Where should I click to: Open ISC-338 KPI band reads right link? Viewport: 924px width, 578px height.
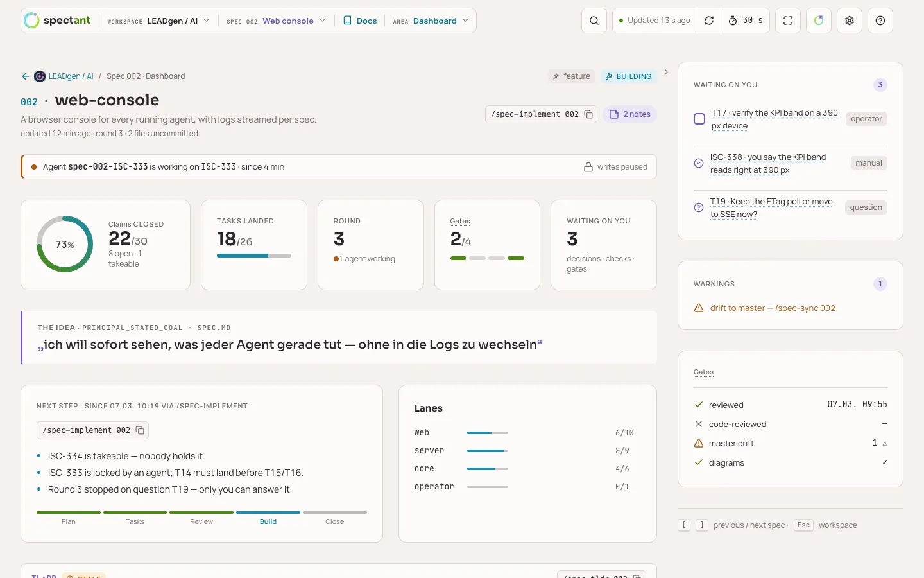click(x=768, y=163)
